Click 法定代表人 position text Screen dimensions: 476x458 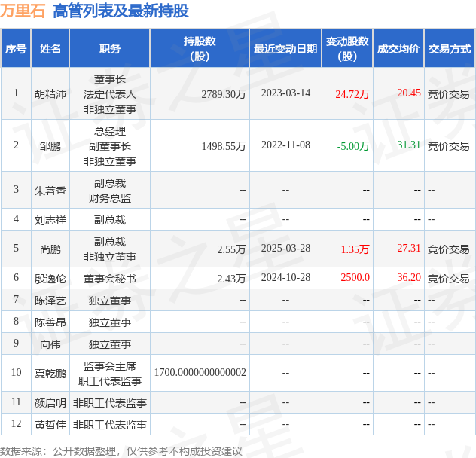tap(110, 94)
